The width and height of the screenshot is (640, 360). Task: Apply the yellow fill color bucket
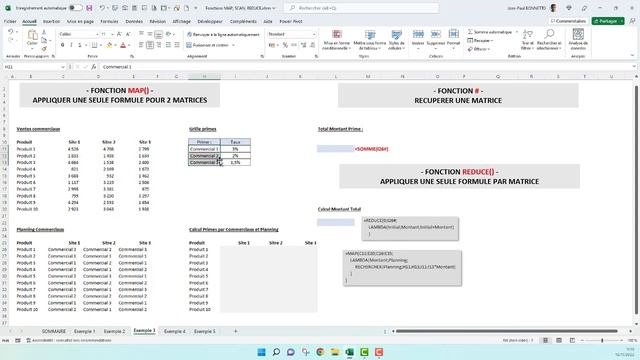click(x=109, y=45)
